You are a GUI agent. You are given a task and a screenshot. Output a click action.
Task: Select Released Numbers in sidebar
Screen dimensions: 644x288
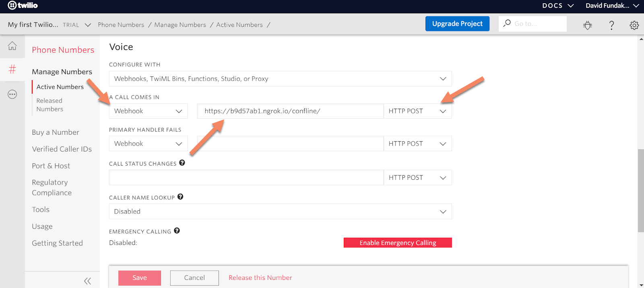pyautogui.click(x=50, y=105)
